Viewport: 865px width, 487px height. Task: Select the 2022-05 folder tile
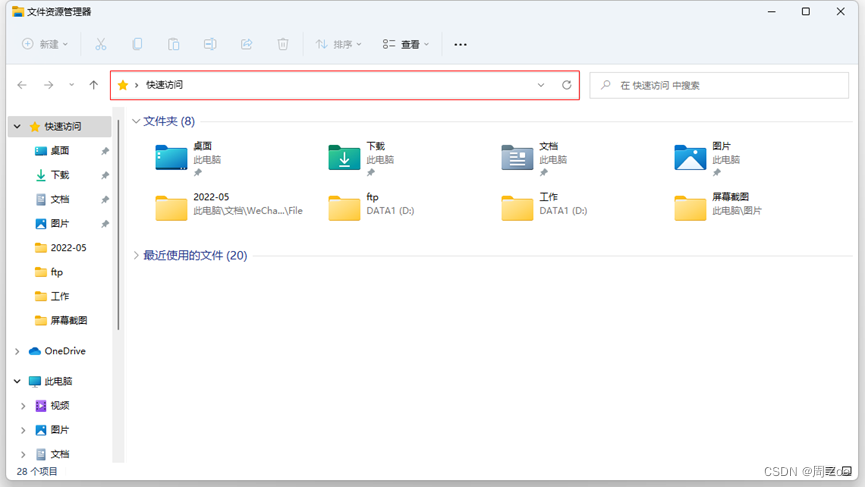(229, 207)
